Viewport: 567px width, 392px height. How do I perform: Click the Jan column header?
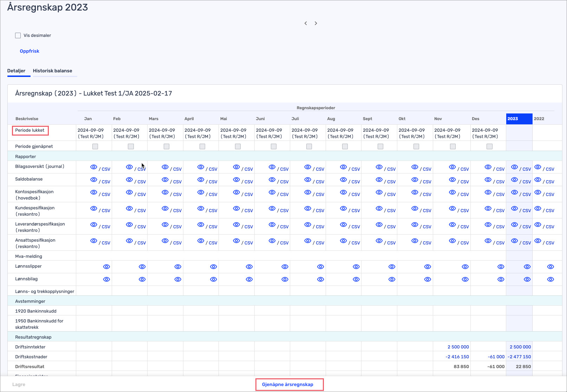click(88, 119)
